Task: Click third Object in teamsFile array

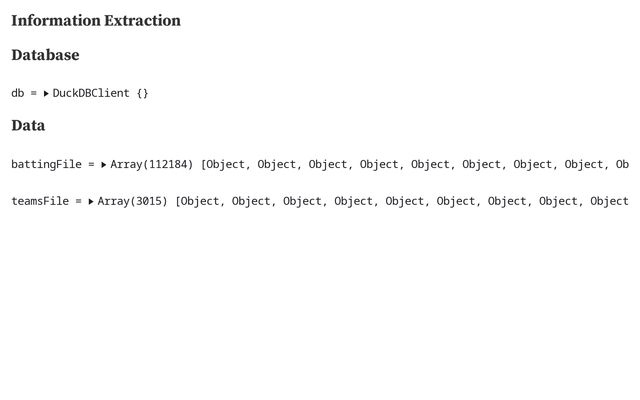Action: (302, 201)
